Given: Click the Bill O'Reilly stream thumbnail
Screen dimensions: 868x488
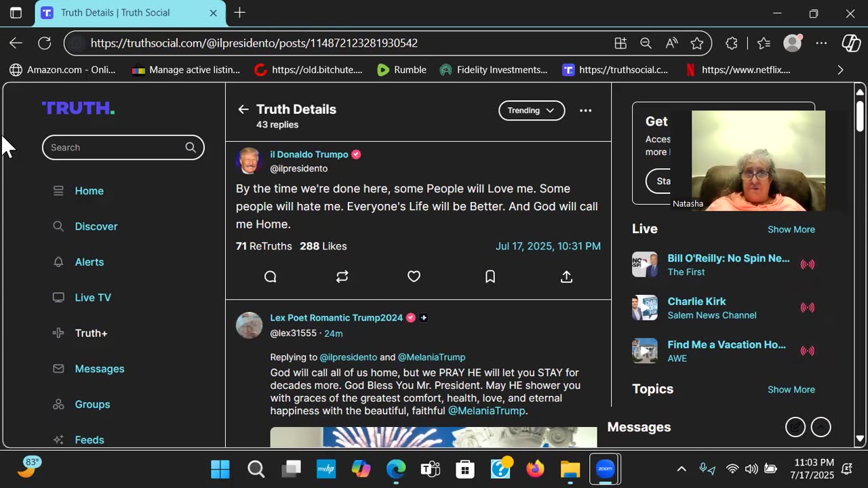Looking at the screenshot, I should [x=645, y=264].
